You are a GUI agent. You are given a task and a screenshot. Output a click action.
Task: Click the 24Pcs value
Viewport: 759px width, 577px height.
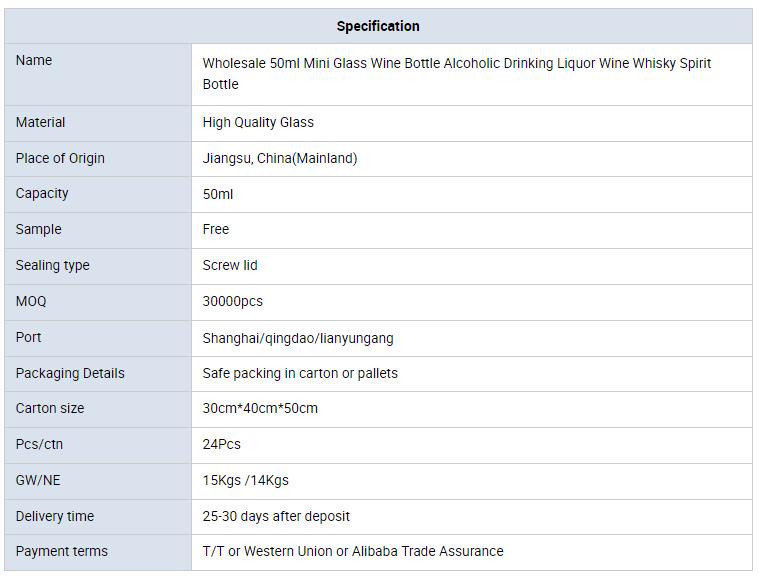coord(221,444)
